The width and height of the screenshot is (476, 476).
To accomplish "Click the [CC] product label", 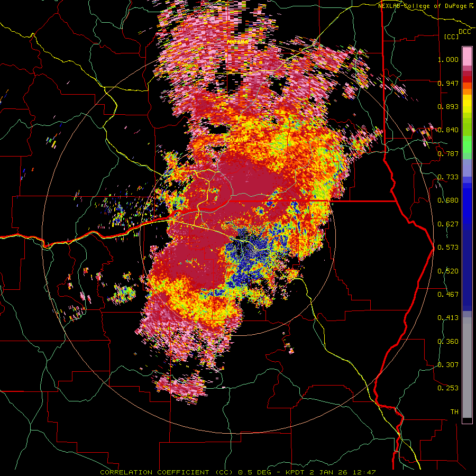I will pos(452,36).
